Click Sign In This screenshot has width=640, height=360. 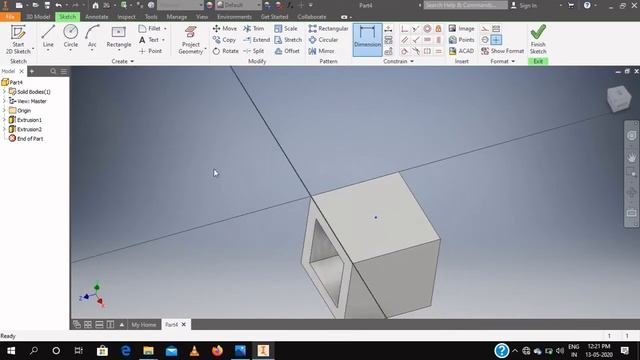[524, 5]
